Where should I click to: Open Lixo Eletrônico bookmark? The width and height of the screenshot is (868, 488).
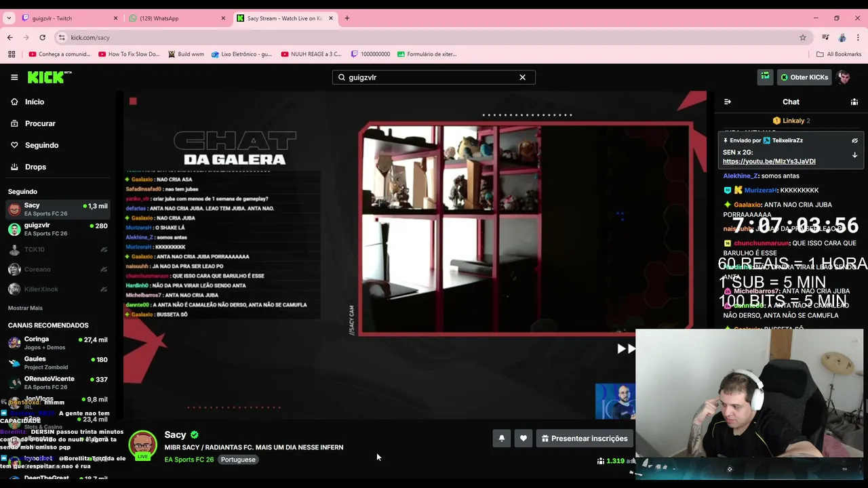pos(241,54)
